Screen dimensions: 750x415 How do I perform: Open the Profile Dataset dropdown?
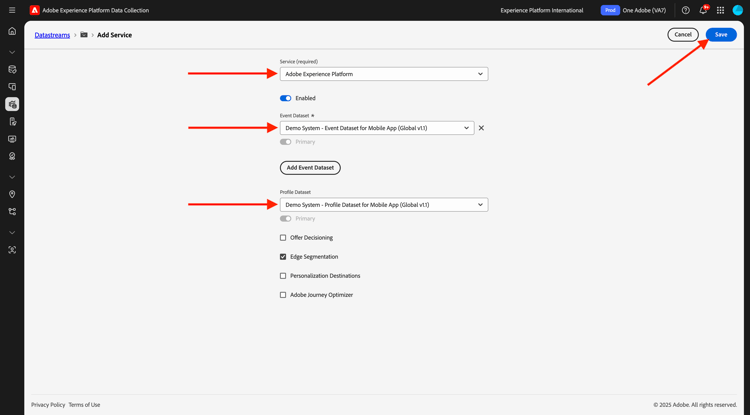pos(384,205)
